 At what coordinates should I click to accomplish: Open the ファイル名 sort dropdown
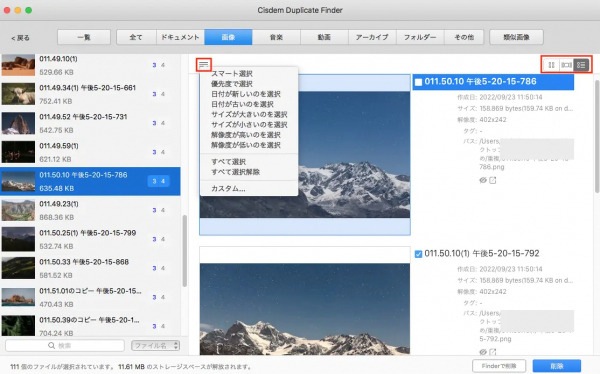click(x=155, y=346)
